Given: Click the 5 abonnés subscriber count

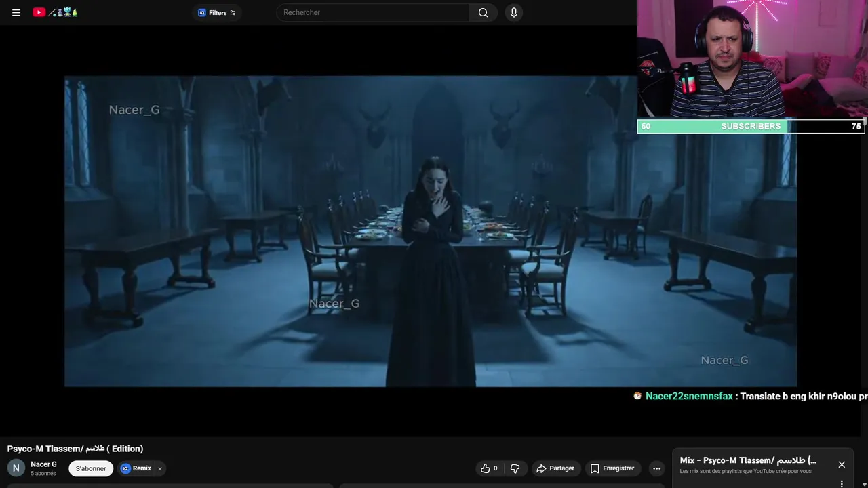Looking at the screenshot, I should (43, 474).
